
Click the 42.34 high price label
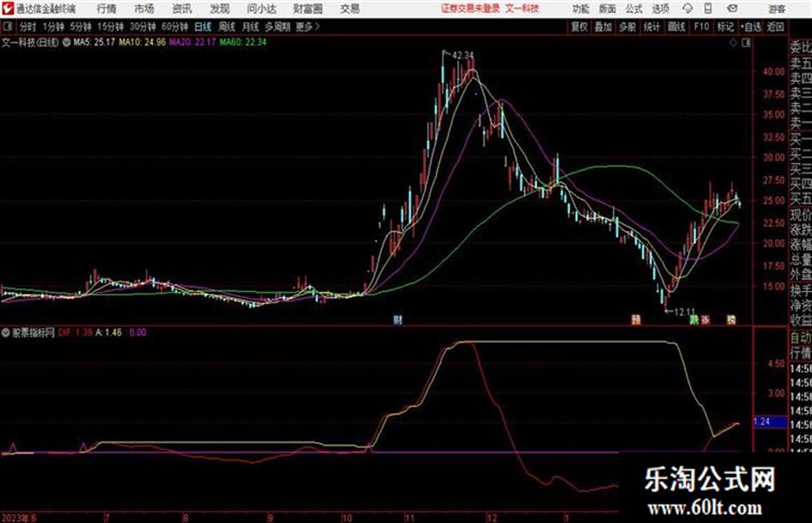click(463, 55)
